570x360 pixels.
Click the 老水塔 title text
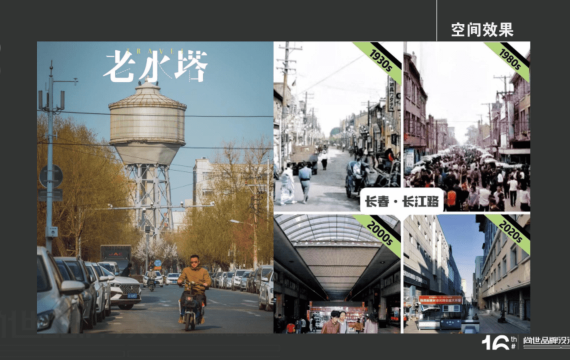click(156, 66)
